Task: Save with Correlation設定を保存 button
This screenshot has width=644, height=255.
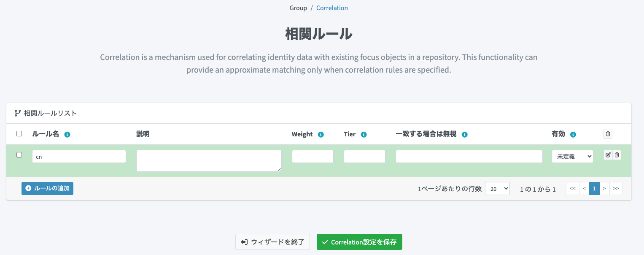Action: [359, 242]
